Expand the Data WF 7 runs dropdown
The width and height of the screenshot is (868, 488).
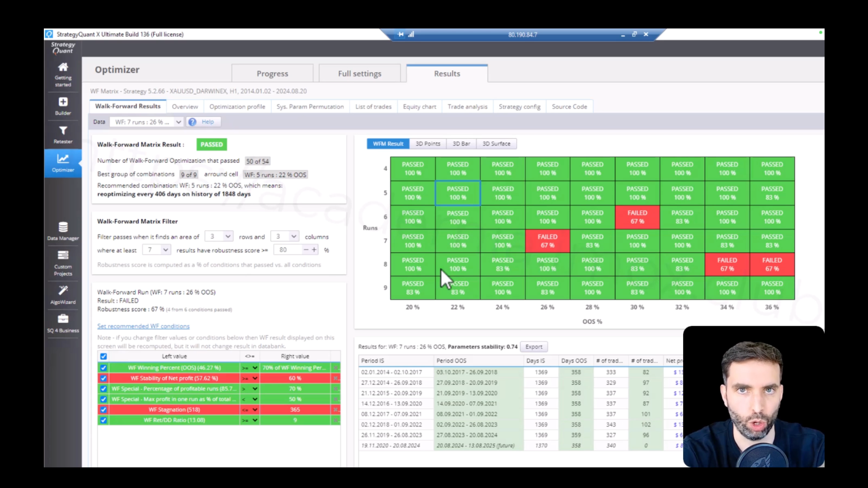[x=147, y=122]
